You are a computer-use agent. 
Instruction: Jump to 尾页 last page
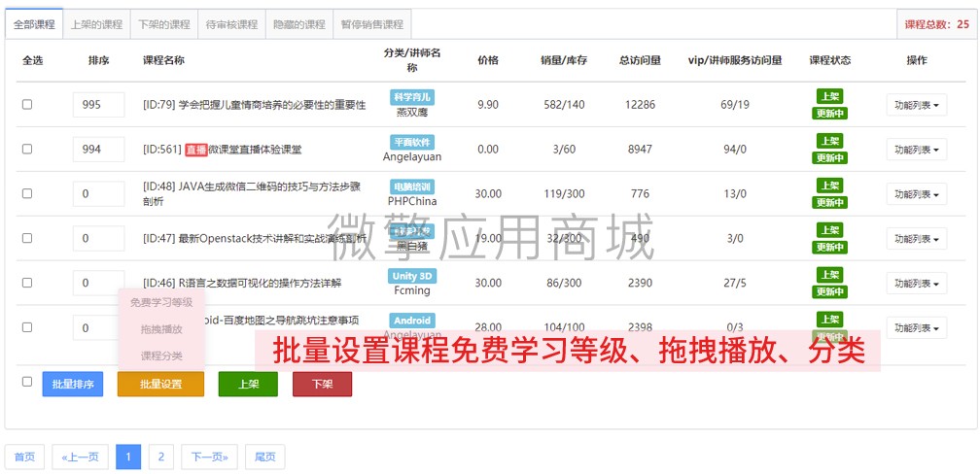[265, 457]
